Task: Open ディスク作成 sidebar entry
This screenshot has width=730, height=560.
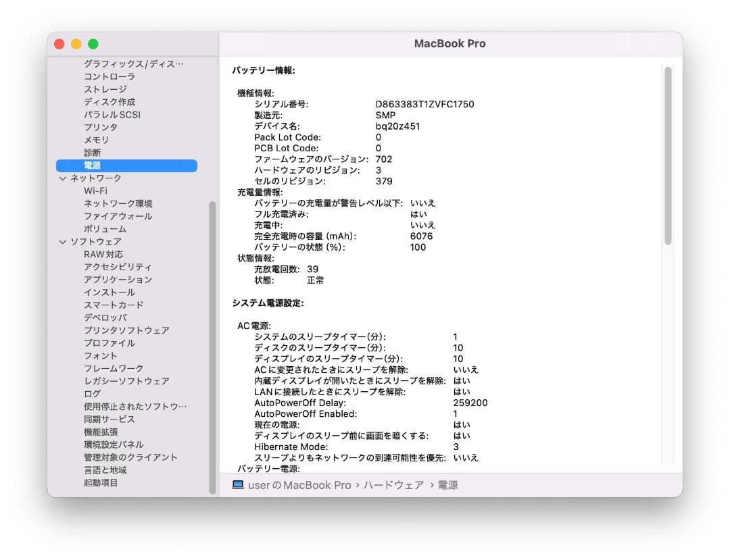Action: [109, 102]
